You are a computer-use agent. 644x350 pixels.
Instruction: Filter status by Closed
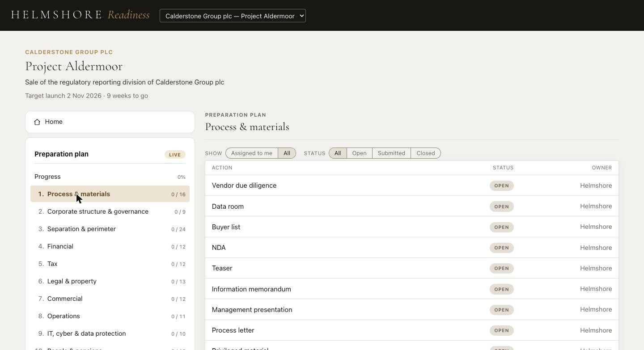tap(426, 153)
